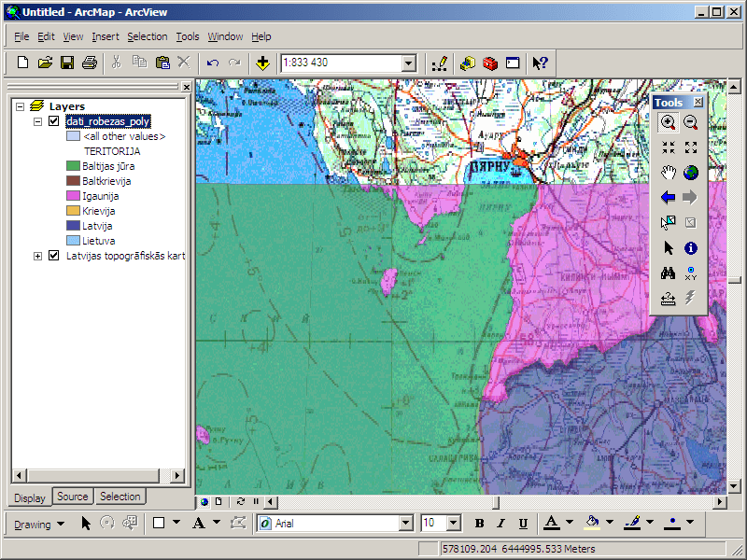The image size is (747, 560).
Task: Click the Latvija blue swatch
Action: [73, 226]
